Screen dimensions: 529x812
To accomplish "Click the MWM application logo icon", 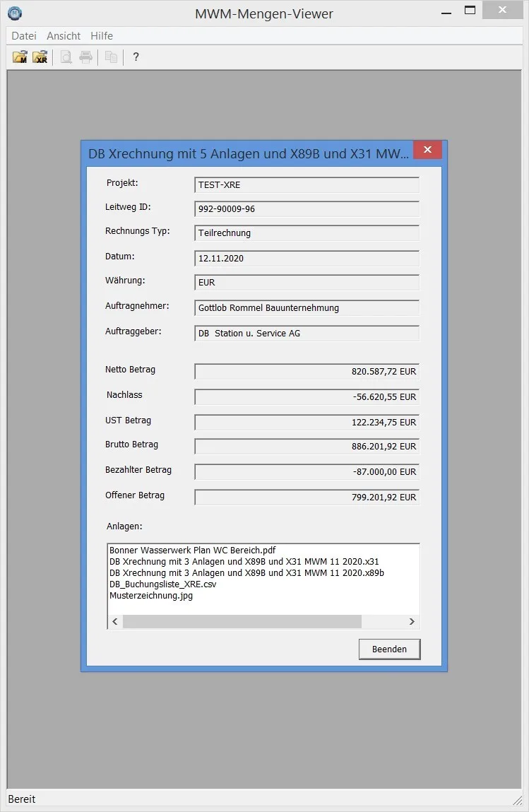I will [15, 13].
